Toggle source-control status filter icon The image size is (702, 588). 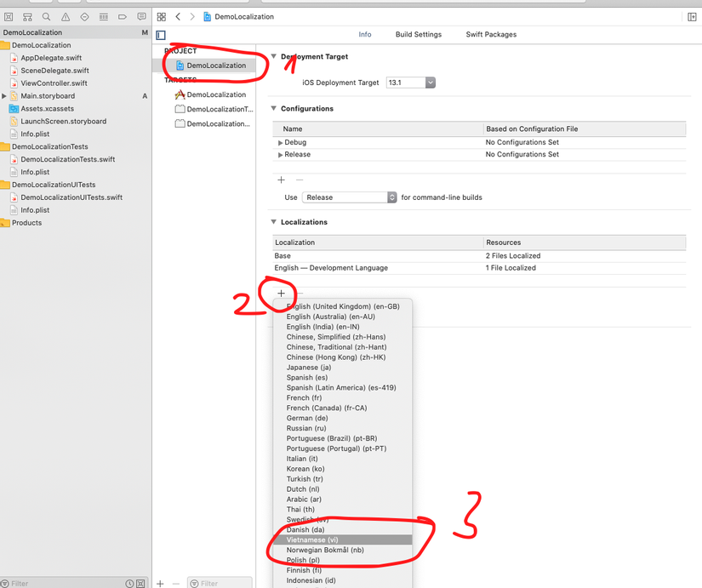[140, 584]
